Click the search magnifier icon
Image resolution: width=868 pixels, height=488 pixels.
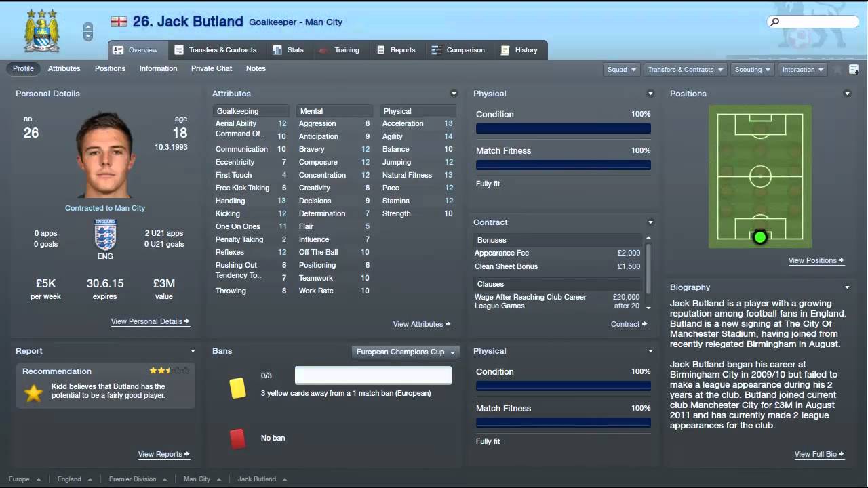pyautogui.click(x=775, y=22)
